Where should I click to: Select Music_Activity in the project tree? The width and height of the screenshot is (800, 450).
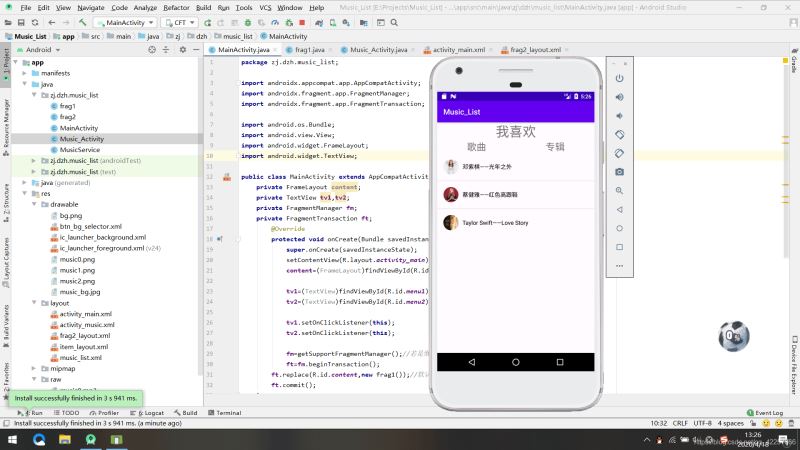tap(81, 139)
